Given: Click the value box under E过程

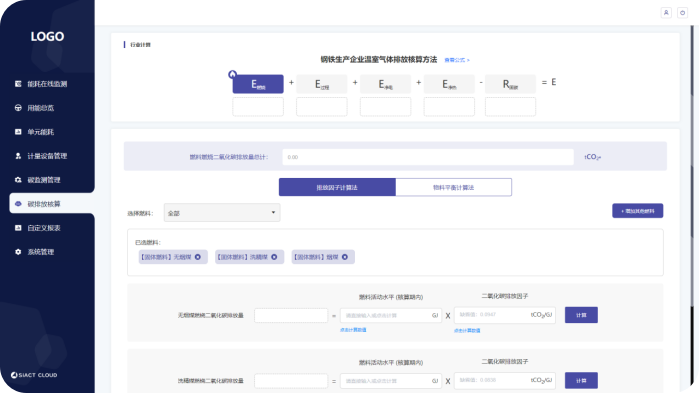Looking at the screenshot, I should point(321,107).
